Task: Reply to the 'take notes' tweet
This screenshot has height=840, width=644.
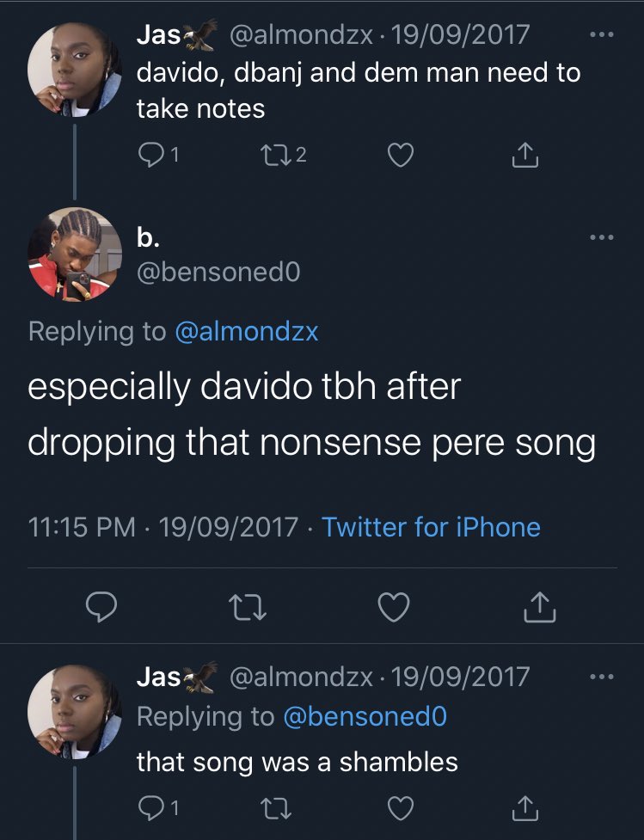Action: (x=151, y=156)
